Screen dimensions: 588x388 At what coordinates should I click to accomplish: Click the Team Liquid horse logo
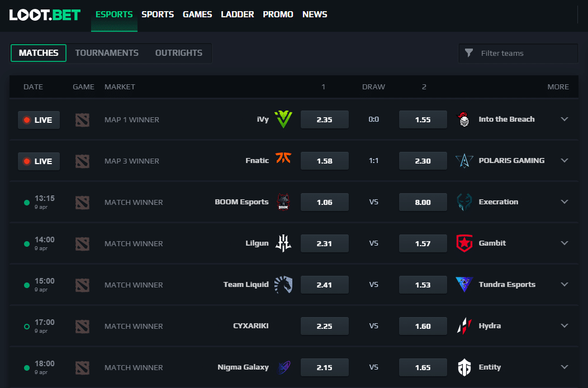pyautogui.click(x=283, y=285)
